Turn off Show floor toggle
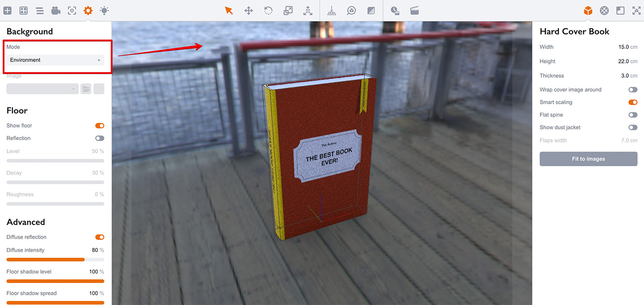Screen dimensions: 644x305 click(100, 126)
